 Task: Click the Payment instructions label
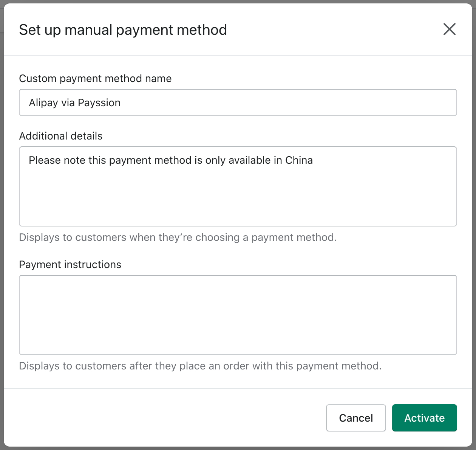click(70, 265)
